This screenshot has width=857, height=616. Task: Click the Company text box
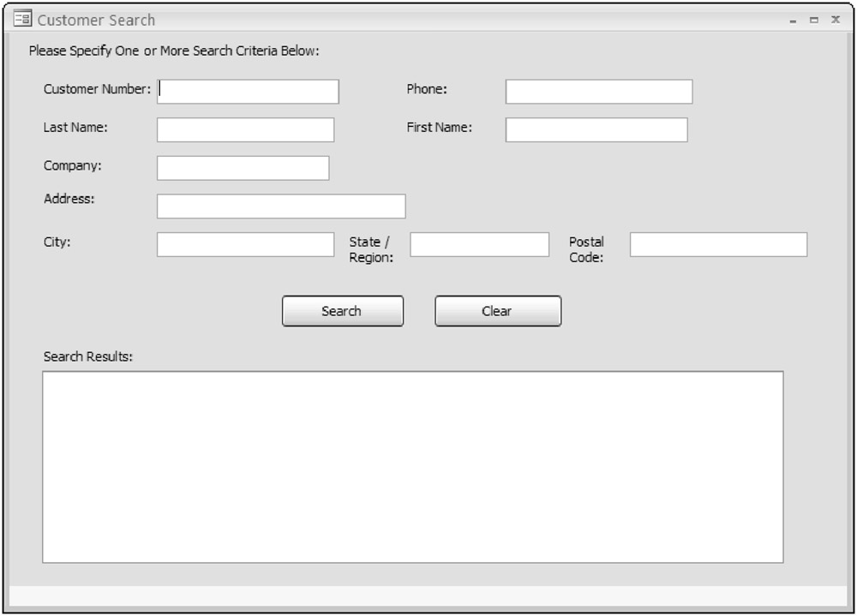(243, 168)
